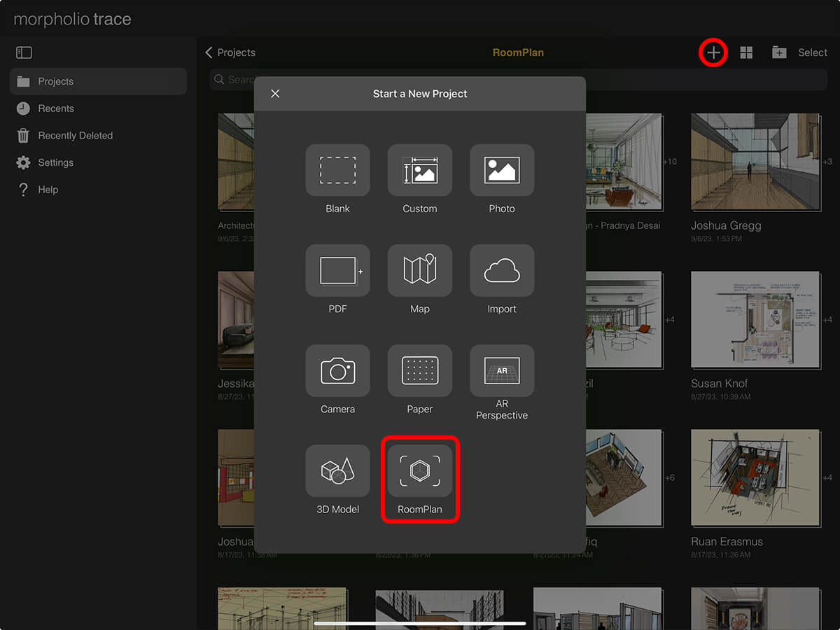Image resolution: width=840 pixels, height=630 pixels.
Task: Switch to the grid view layout
Action: tap(746, 52)
